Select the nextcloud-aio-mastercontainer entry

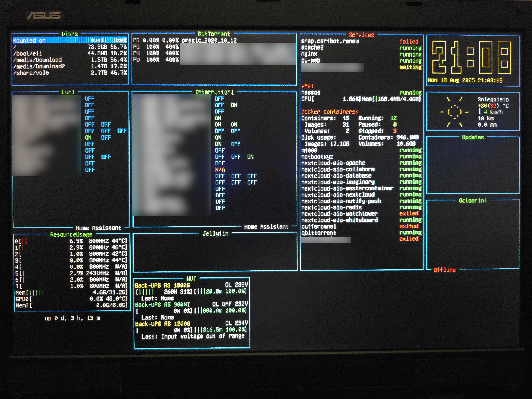click(361, 188)
